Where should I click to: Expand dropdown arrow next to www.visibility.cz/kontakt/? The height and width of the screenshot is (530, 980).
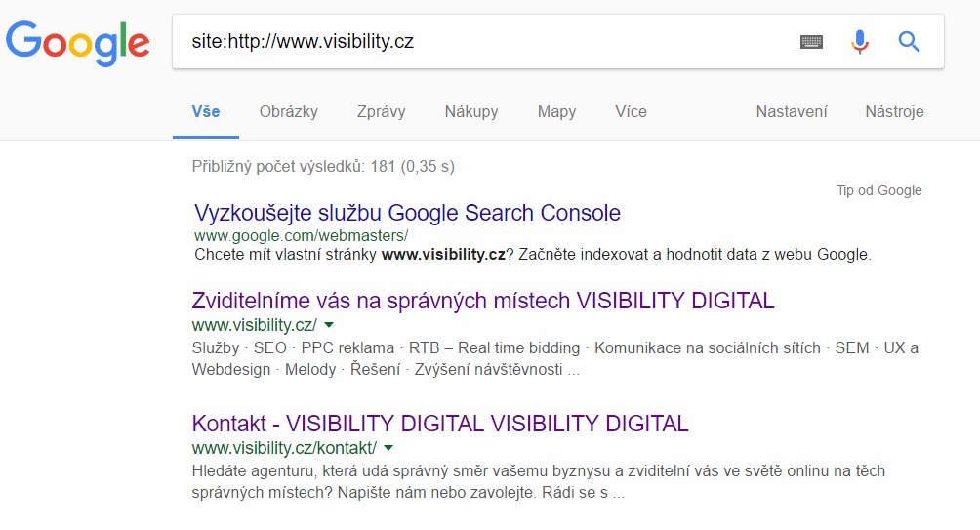click(388, 448)
